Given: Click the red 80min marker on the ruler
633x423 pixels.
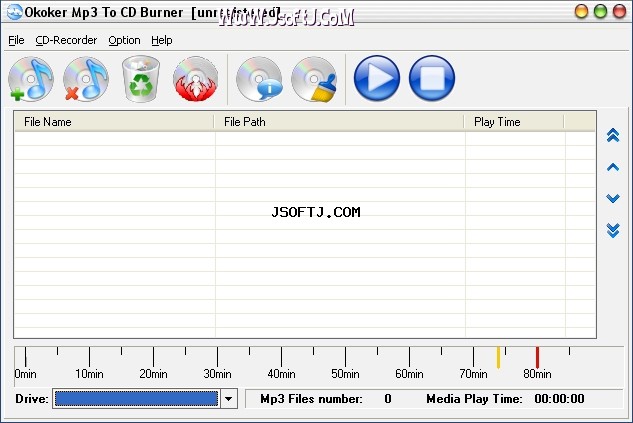Looking at the screenshot, I should click(537, 357).
